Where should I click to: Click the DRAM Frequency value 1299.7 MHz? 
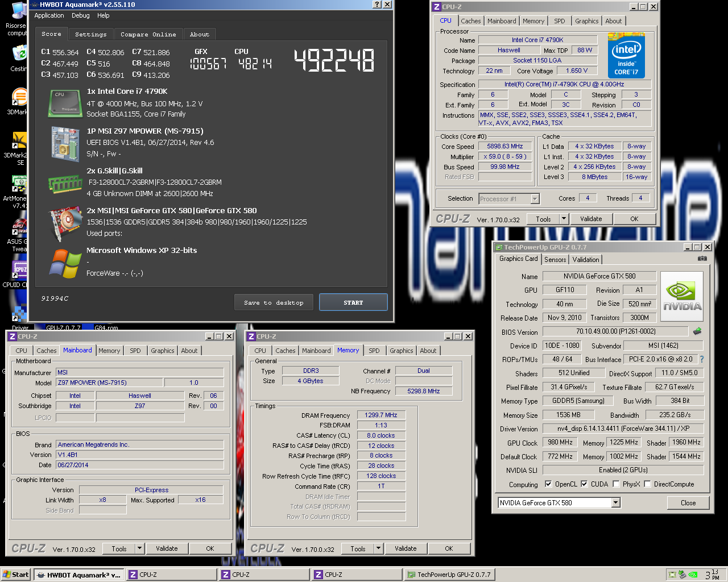(x=381, y=415)
